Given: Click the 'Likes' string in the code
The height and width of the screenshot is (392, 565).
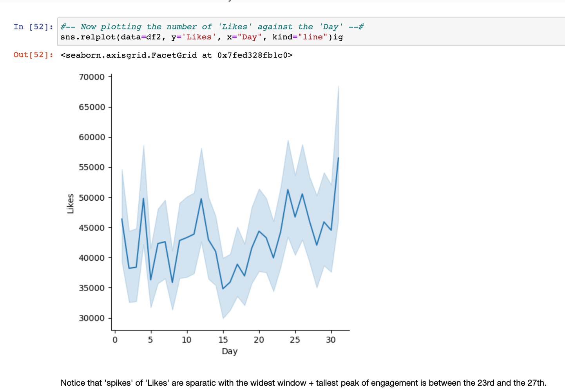Looking at the screenshot, I should (x=199, y=37).
